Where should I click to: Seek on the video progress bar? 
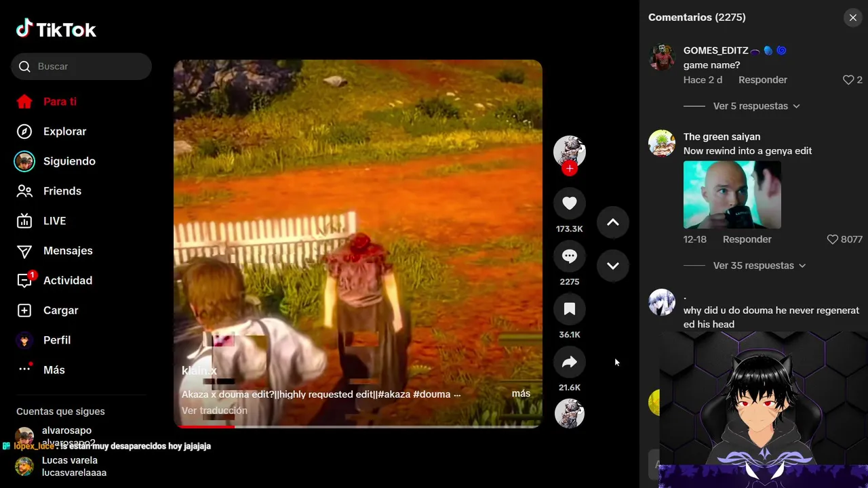[x=358, y=426]
